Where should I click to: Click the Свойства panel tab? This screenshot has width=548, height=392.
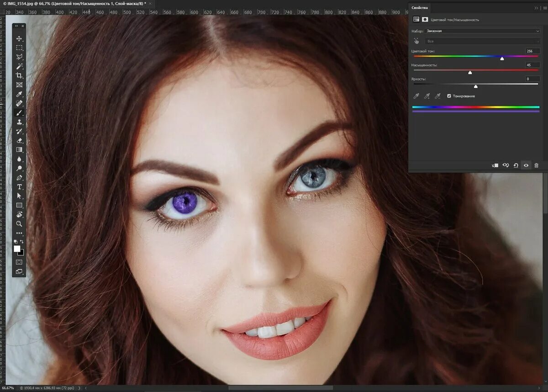tap(420, 8)
